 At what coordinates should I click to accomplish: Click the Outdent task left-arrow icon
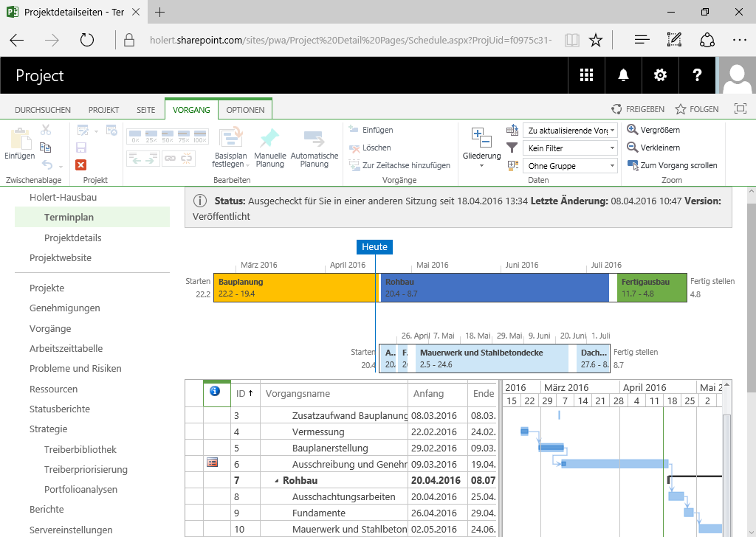pyautogui.click(x=136, y=158)
